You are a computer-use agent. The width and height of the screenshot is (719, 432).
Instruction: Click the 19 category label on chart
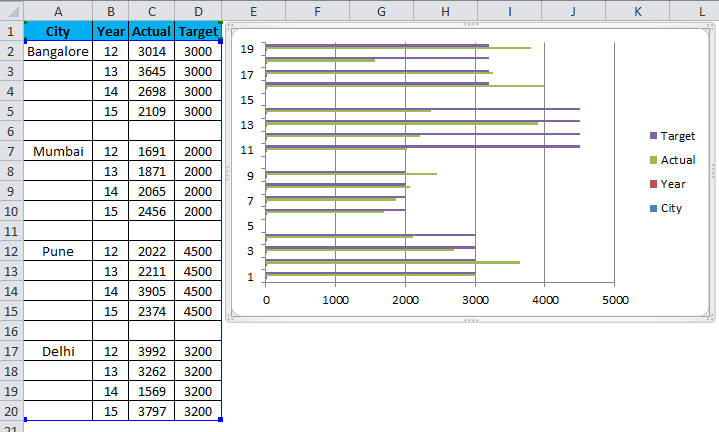point(247,49)
